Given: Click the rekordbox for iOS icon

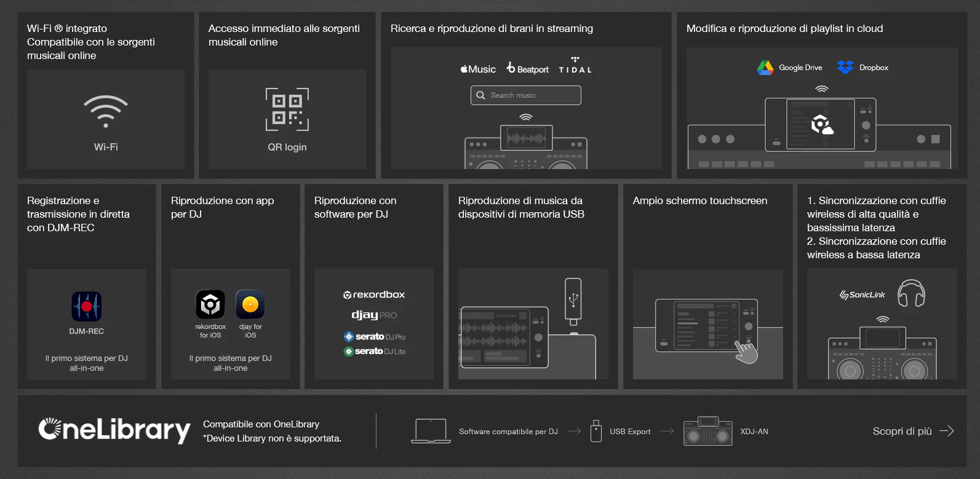Looking at the screenshot, I should coord(210,304).
